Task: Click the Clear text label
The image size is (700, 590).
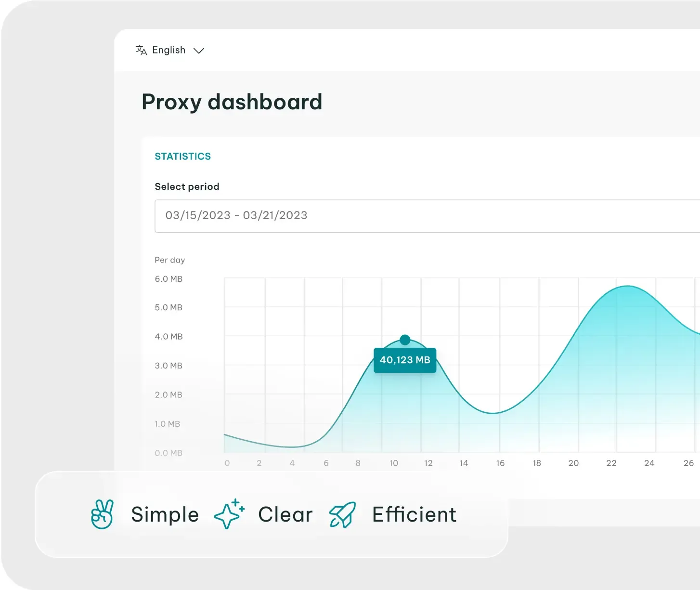Action: point(285,514)
